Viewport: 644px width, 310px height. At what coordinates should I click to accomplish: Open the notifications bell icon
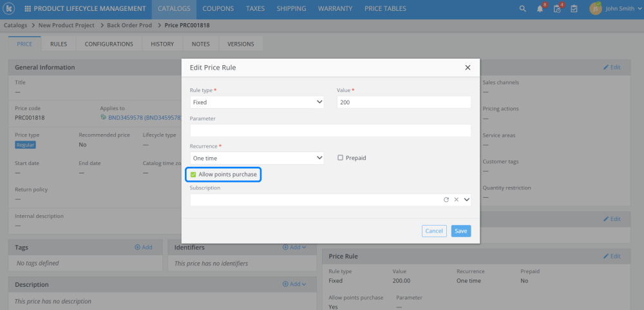540,9
